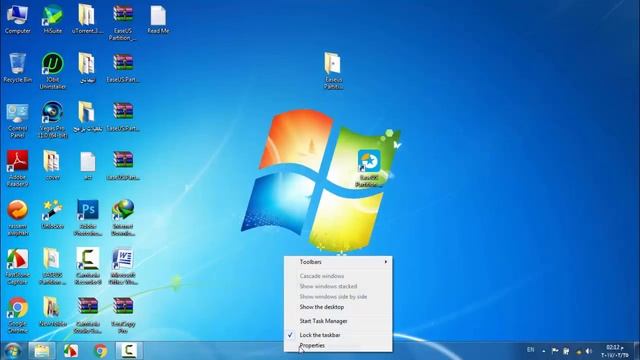Screen dimensions: 640x360
Task: Open the EN language selector
Action: click(531, 350)
